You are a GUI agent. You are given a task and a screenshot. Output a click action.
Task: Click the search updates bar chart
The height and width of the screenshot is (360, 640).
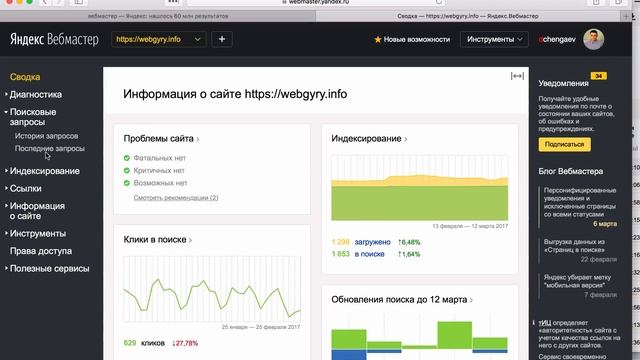[x=420, y=337]
